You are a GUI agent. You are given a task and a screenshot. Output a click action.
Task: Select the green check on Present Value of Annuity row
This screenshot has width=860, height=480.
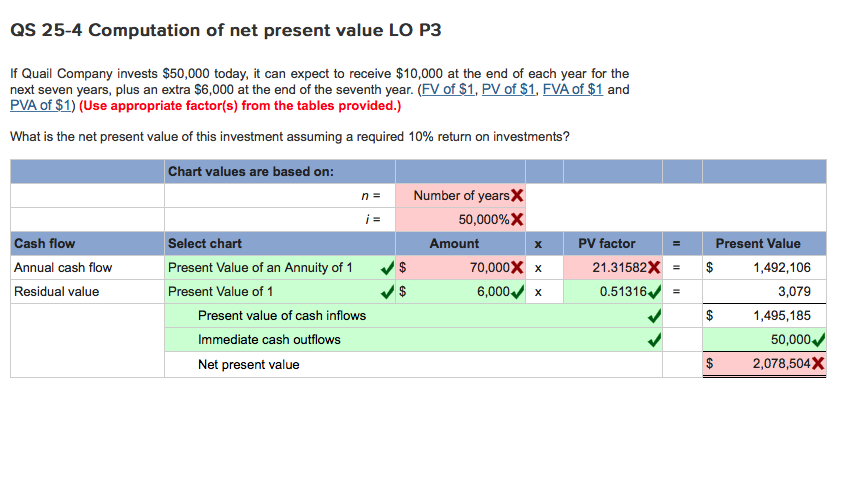click(x=387, y=268)
